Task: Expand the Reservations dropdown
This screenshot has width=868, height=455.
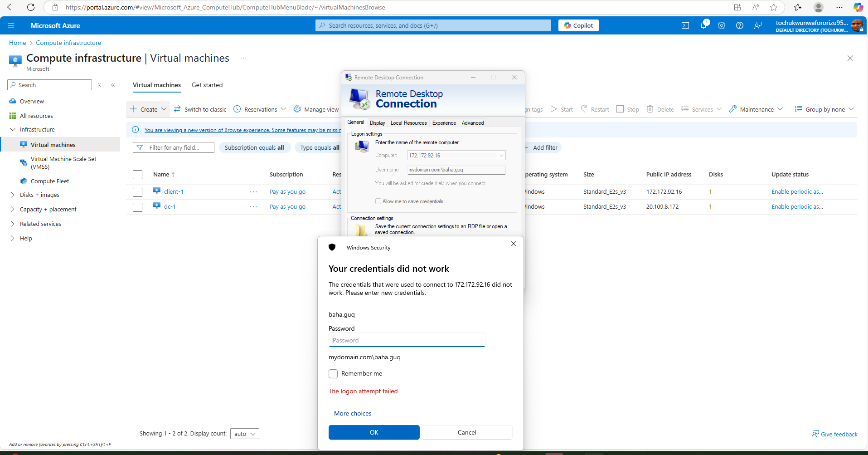Action: 260,109
